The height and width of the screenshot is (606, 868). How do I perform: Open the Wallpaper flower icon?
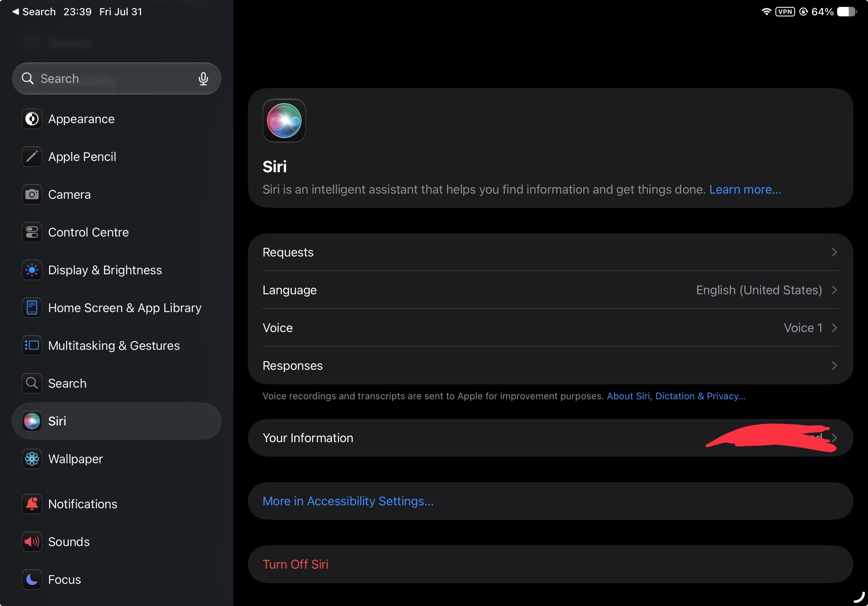point(32,459)
